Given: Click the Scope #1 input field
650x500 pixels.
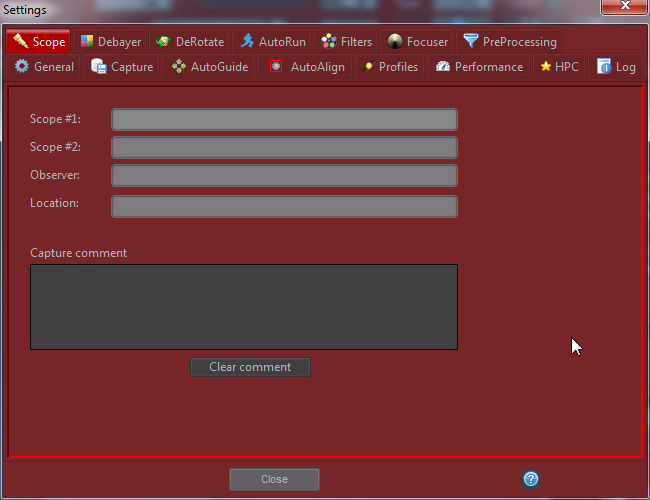Looking at the screenshot, I should point(284,120).
